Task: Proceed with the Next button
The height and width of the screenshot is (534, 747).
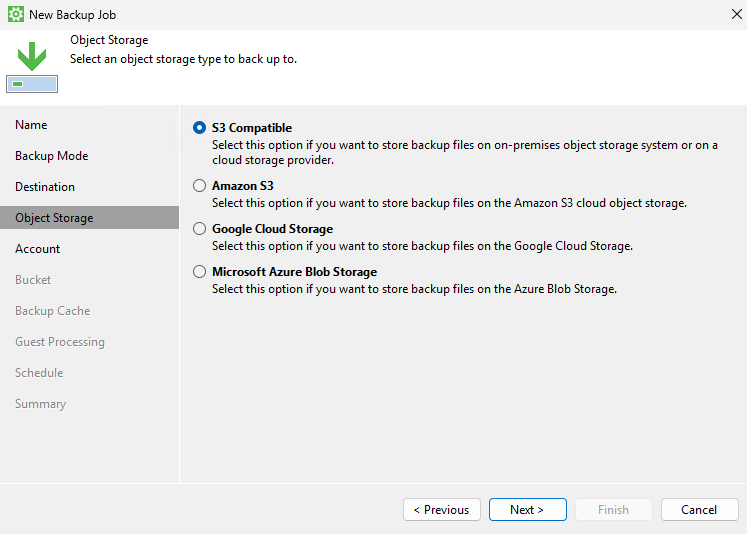Action: coord(527,510)
